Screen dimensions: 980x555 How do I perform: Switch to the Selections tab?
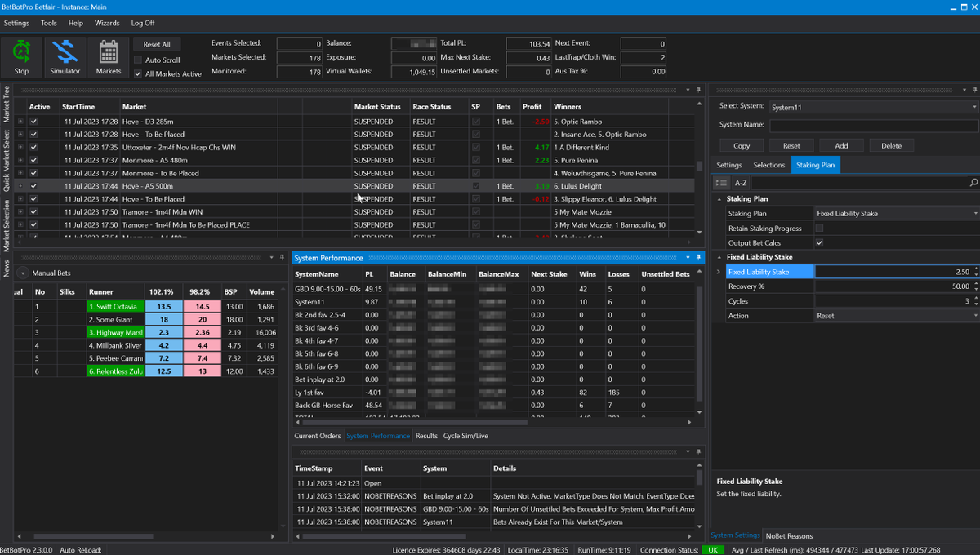pyautogui.click(x=768, y=165)
